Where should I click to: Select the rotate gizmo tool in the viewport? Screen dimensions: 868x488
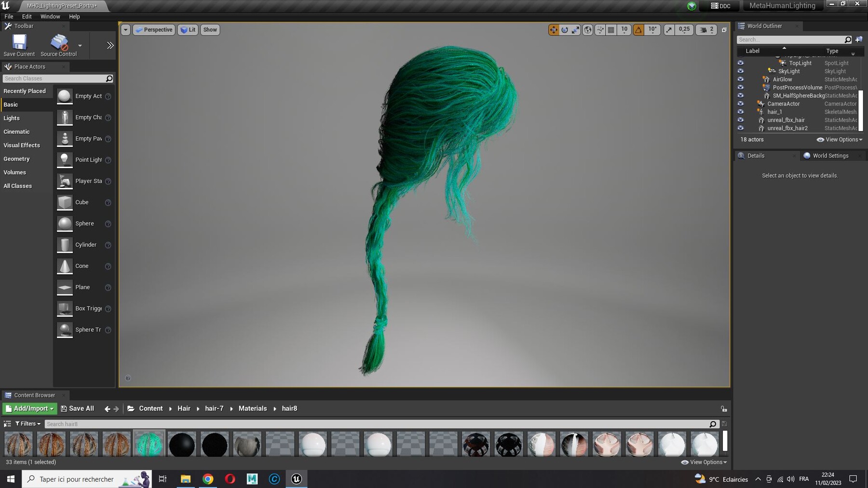tap(565, 30)
